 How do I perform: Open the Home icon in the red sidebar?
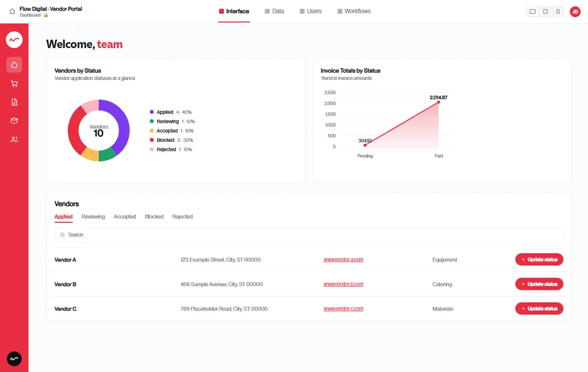pos(14,65)
